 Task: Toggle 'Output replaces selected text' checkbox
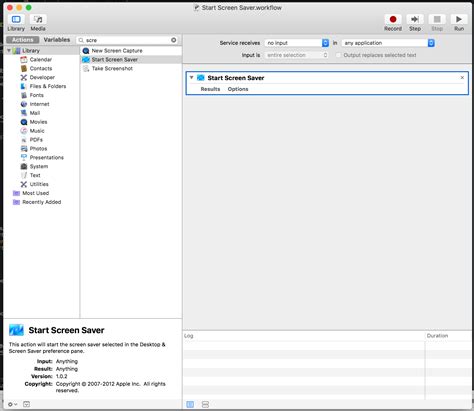point(338,55)
